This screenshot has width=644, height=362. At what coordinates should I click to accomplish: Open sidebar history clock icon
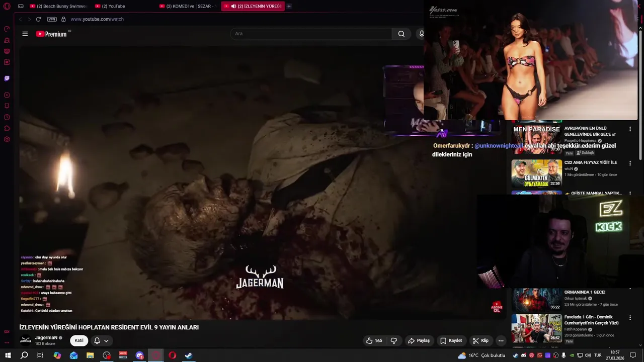pos(7,117)
